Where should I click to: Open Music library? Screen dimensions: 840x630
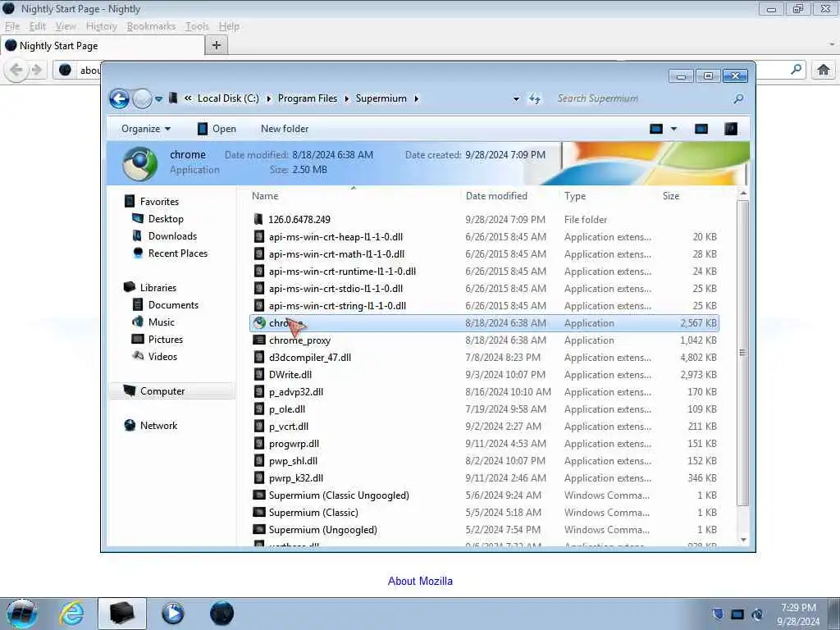click(162, 322)
